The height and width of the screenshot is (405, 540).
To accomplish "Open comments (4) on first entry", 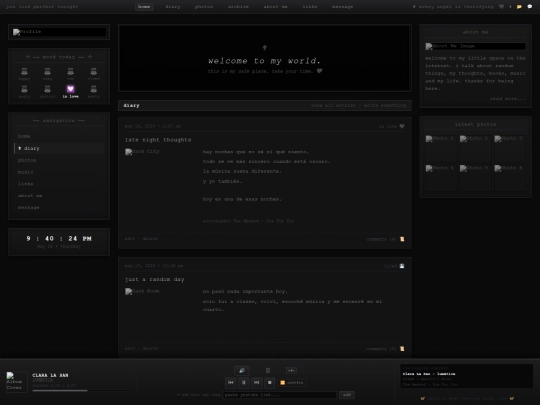I will coord(381,239).
